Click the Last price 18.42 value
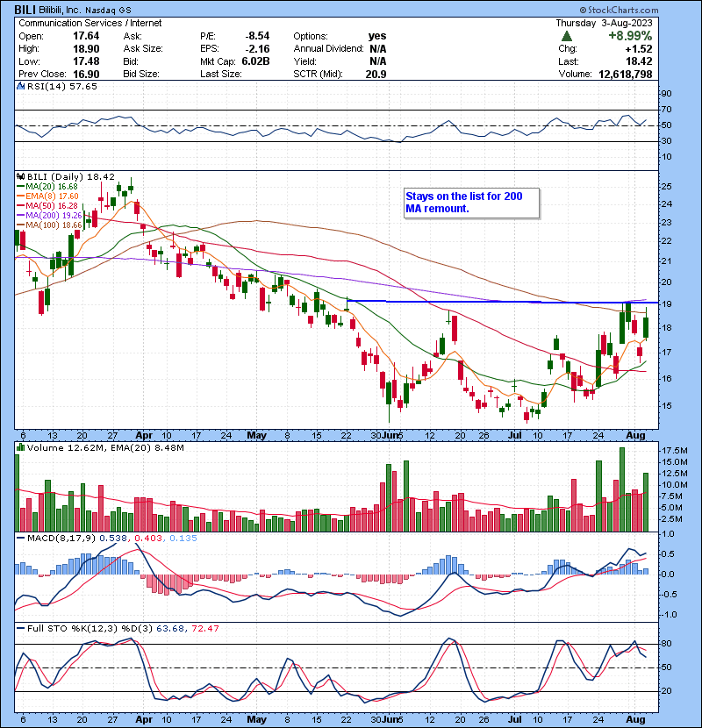The width and height of the screenshot is (702, 728). (x=639, y=61)
